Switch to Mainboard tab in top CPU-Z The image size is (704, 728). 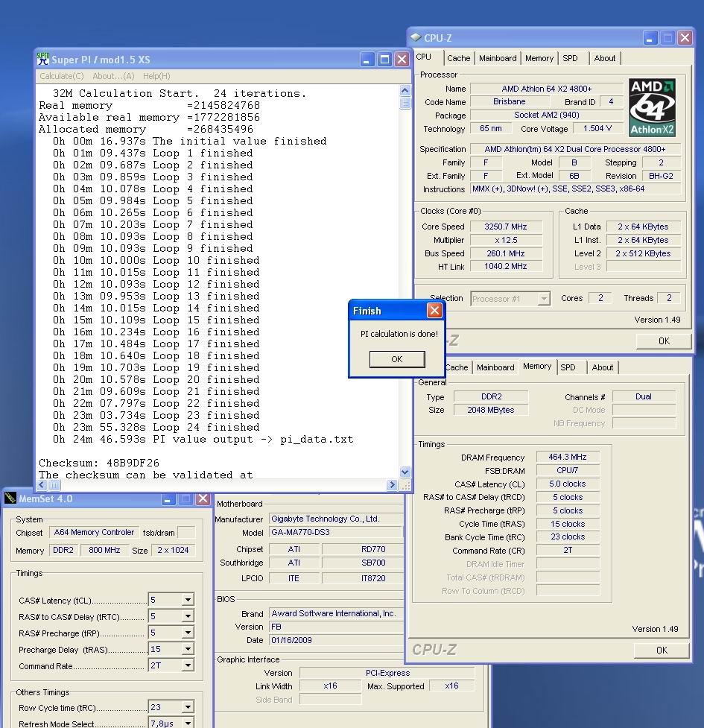click(498, 58)
